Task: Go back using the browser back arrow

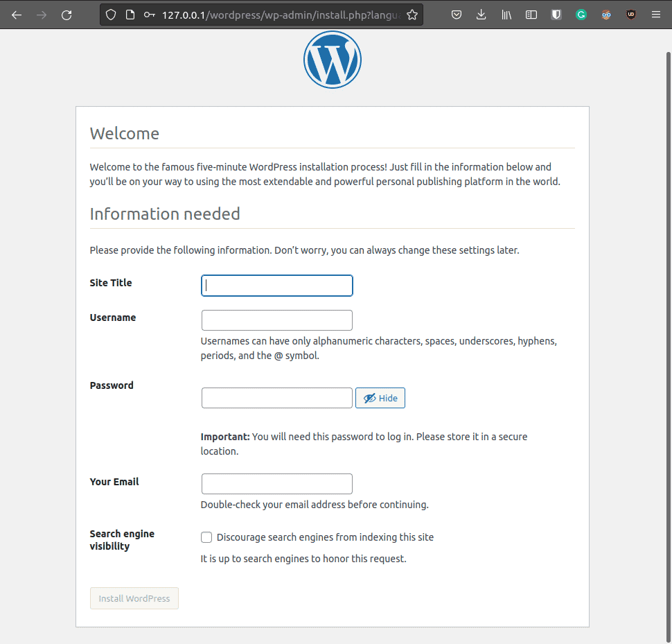Action: pos(17,15)
